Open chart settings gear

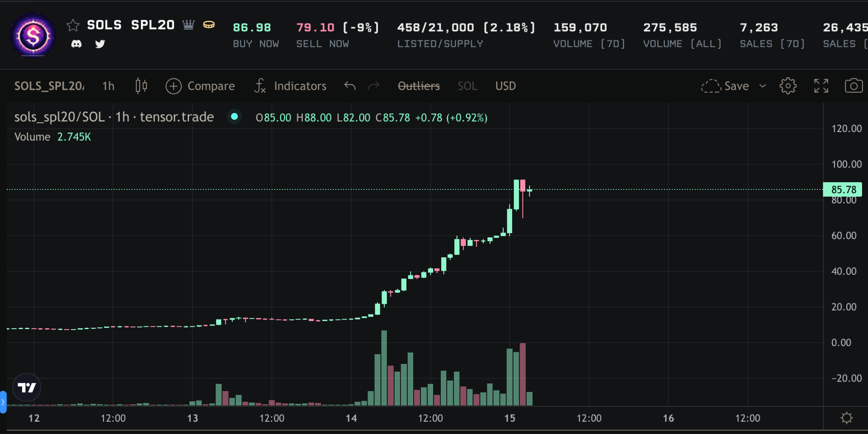tap(788, 86)
